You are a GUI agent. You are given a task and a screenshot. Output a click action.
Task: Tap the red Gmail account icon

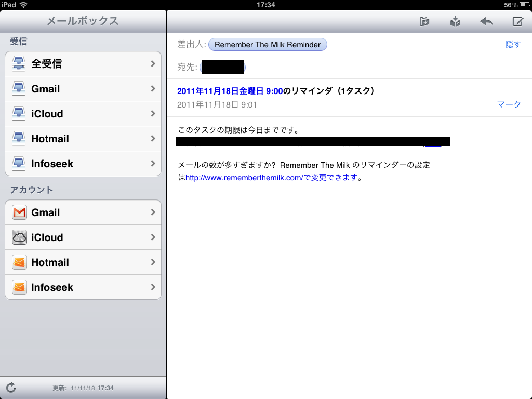pos(19,212)
